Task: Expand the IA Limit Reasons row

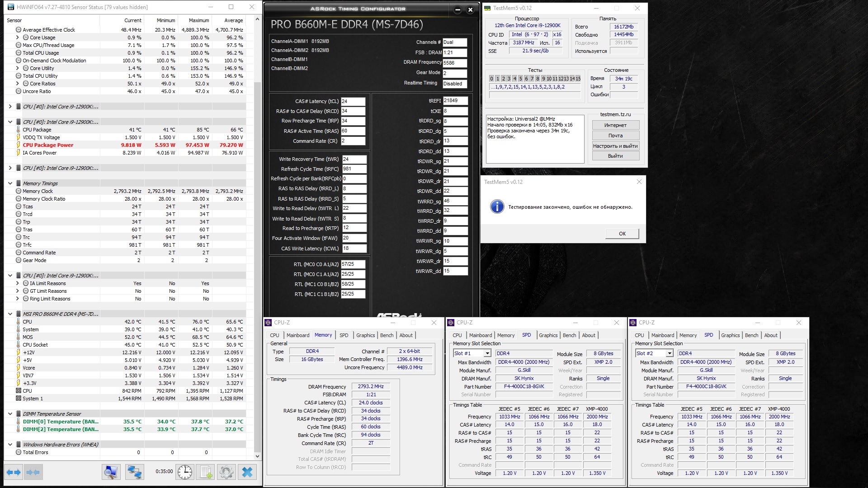Action: click(18, 283)
